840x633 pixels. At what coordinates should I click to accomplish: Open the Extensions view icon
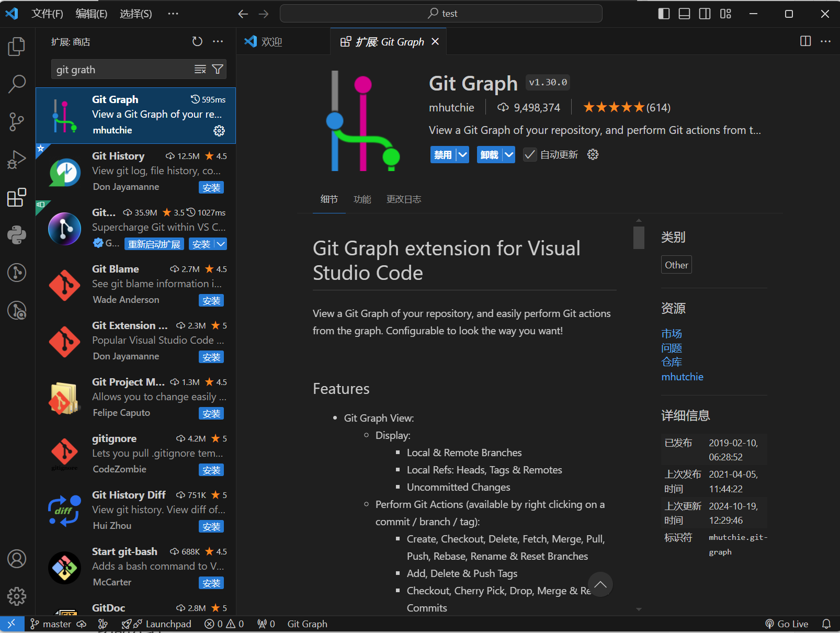click(x=17, y=197)
